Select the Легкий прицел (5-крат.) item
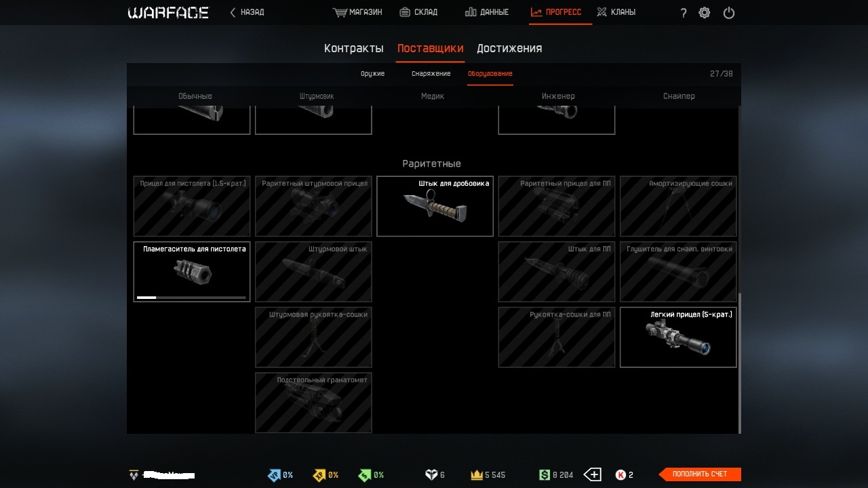The image size is (868, 488). pos(678,337)
